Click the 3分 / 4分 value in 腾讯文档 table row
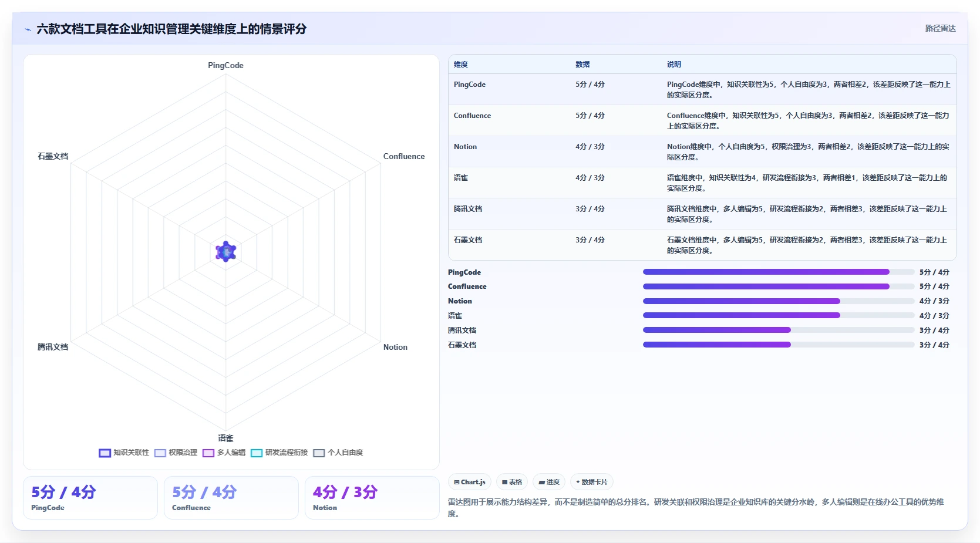 point(590,209)
